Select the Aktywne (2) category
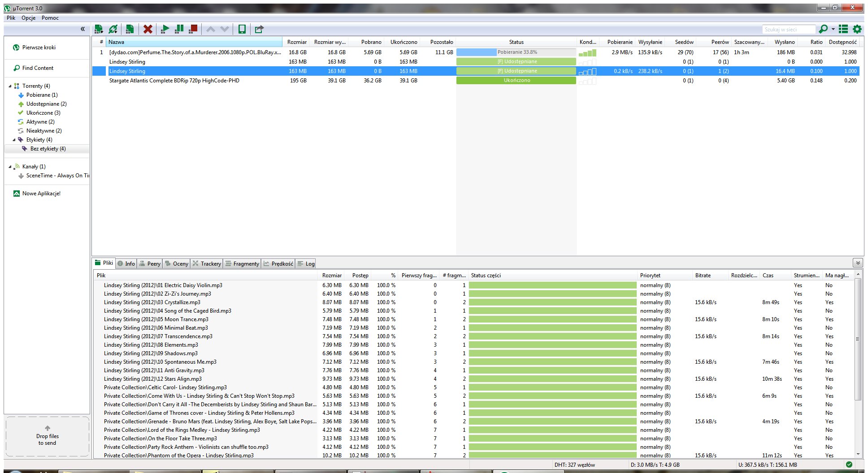Screen dimensions: 868x473 click(x=40, y=122)
